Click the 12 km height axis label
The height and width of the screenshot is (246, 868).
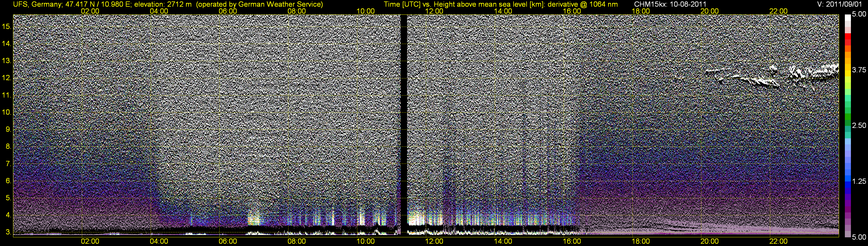[6, 78]
